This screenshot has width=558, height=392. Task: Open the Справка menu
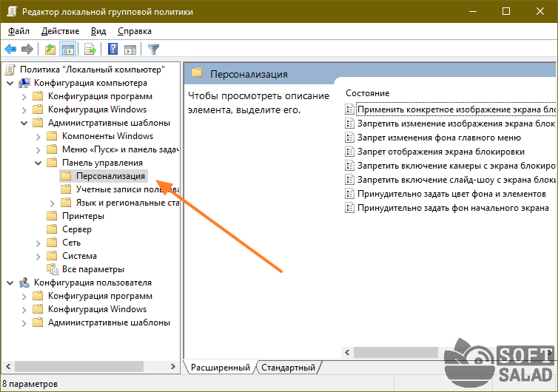point(135,31)
